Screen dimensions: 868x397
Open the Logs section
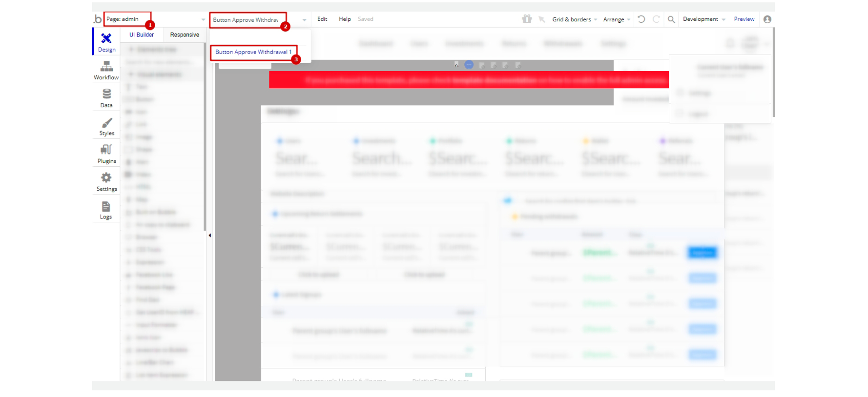pyautogui.click(x=106, y=210)
